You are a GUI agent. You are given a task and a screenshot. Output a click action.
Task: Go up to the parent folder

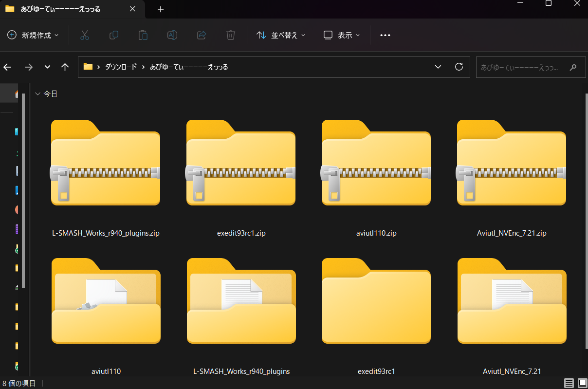coord(65,67)
